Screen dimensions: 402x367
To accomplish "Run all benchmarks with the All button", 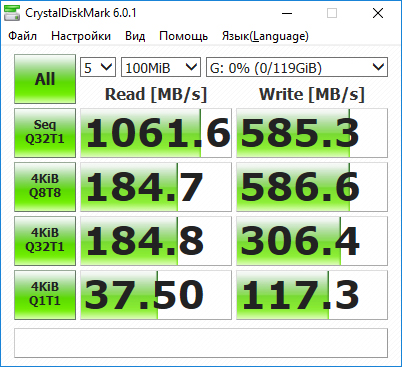I will click(x=45, y=79).
